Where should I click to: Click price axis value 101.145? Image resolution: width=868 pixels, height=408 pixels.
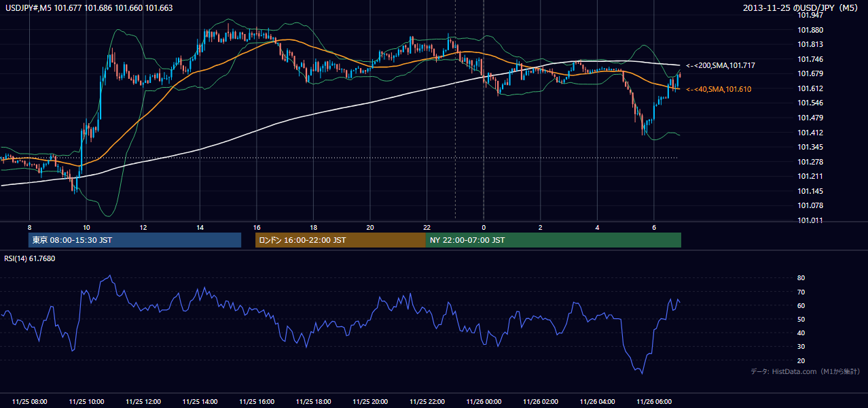click(x=811, y=191)
